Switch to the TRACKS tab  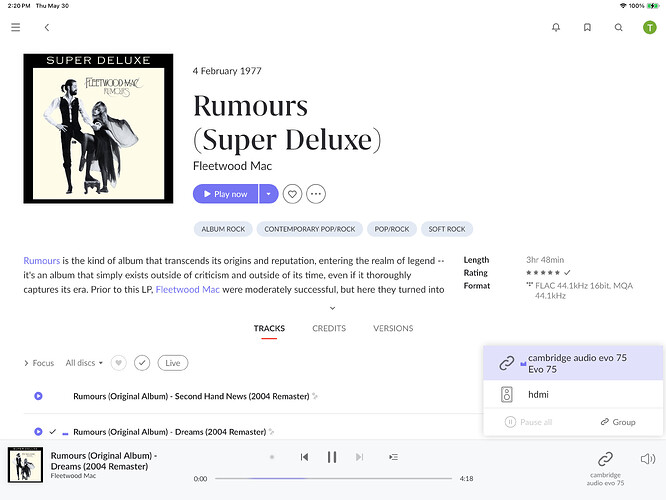tap(269, 328)
